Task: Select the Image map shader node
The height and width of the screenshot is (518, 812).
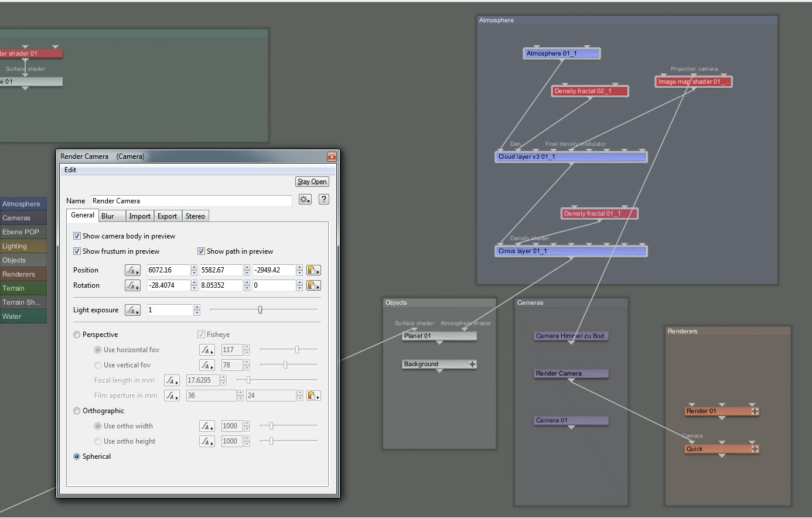Action: click(694, 82)
